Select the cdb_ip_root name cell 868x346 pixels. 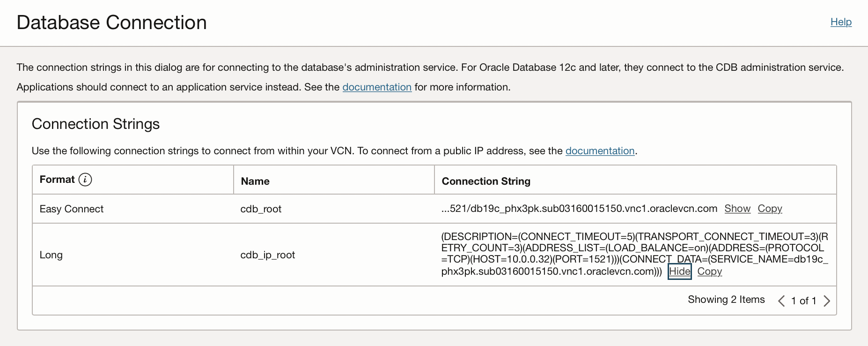coord(267,255)
